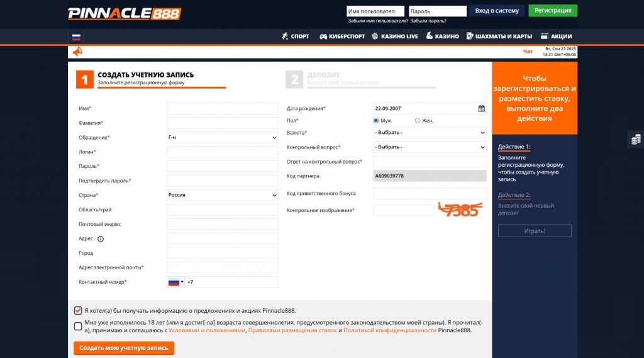Viewport: 644px width, 358px height.
Task: Go to Казино Live section
Action: coord(394,36)
